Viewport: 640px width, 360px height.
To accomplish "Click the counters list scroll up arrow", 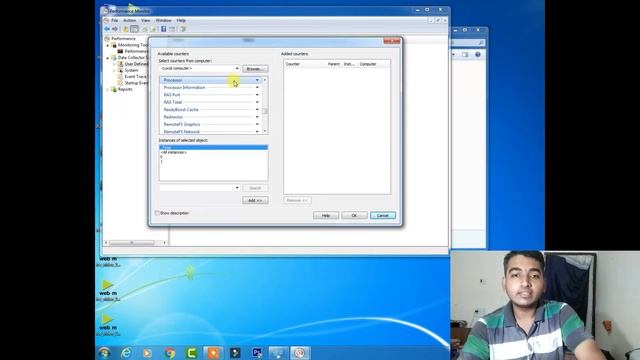I will click(265, 80).
